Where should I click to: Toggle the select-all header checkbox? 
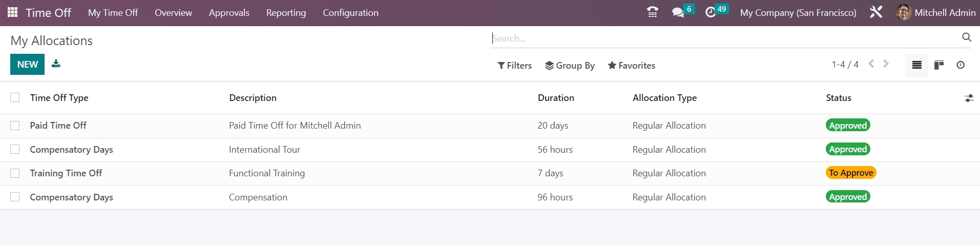tap(15, 97)
